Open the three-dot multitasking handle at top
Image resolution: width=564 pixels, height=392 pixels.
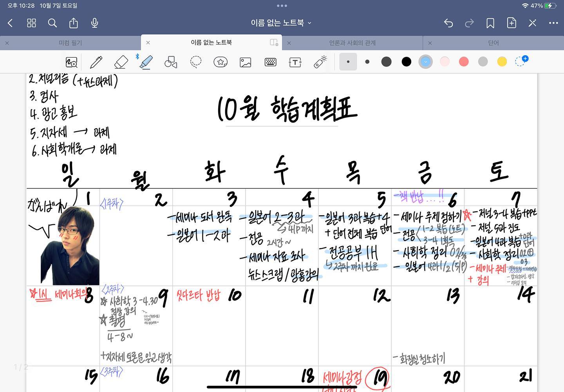click(x=282, y=5)
